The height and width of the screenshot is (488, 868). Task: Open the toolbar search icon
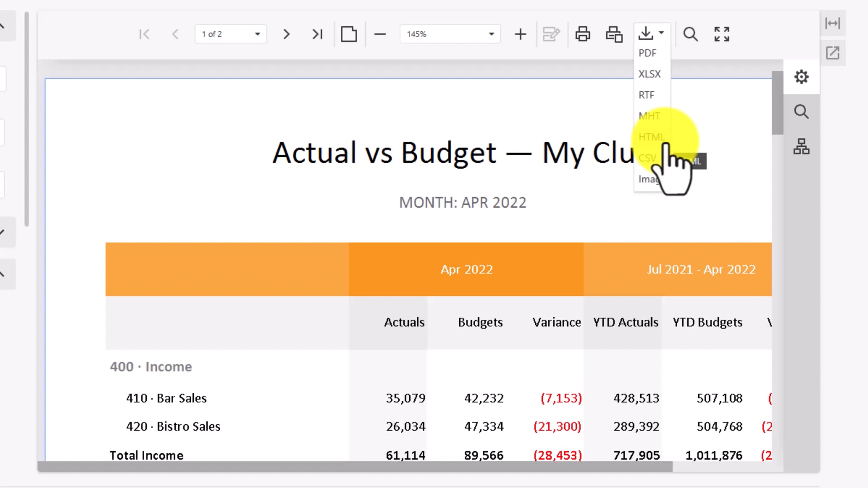(690, 34)
